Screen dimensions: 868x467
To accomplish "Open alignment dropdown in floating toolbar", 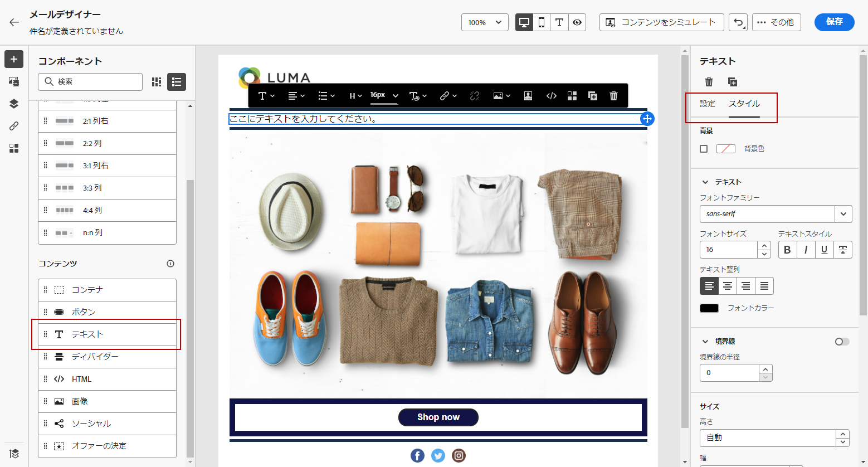I will click(x=296, y=96).
